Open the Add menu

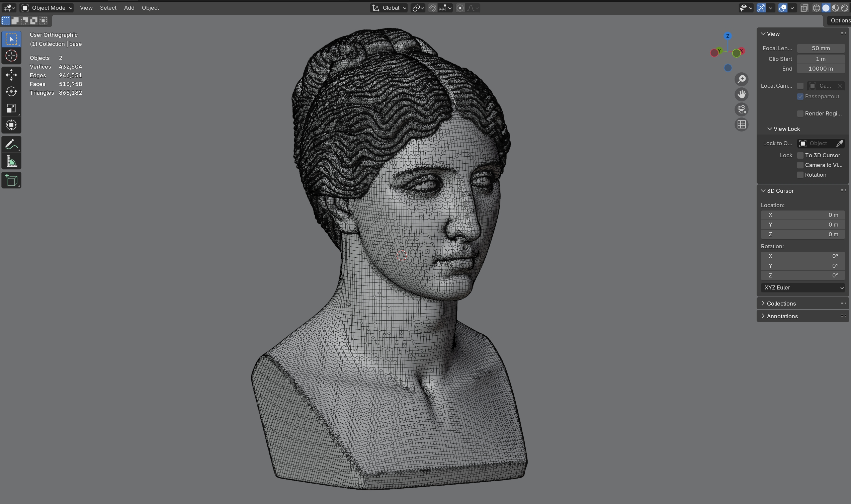click(129, 8)
